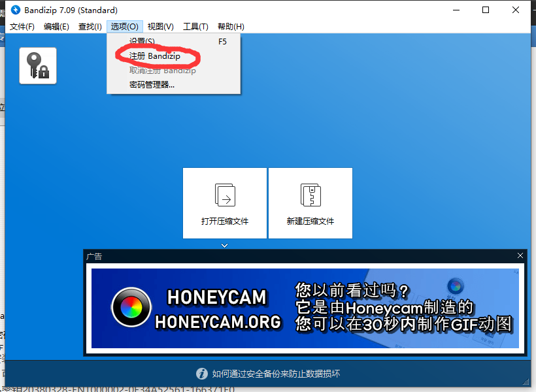
Task: Minimize the Bandizip window
Action: [x=456, y=10]
